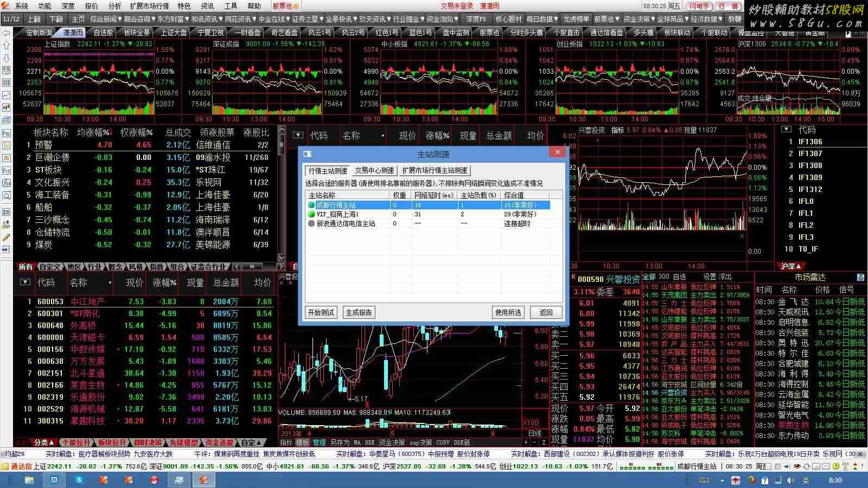
Task: Click the sector list vertical scrollbar thumb
Action: tap(282, 145)
